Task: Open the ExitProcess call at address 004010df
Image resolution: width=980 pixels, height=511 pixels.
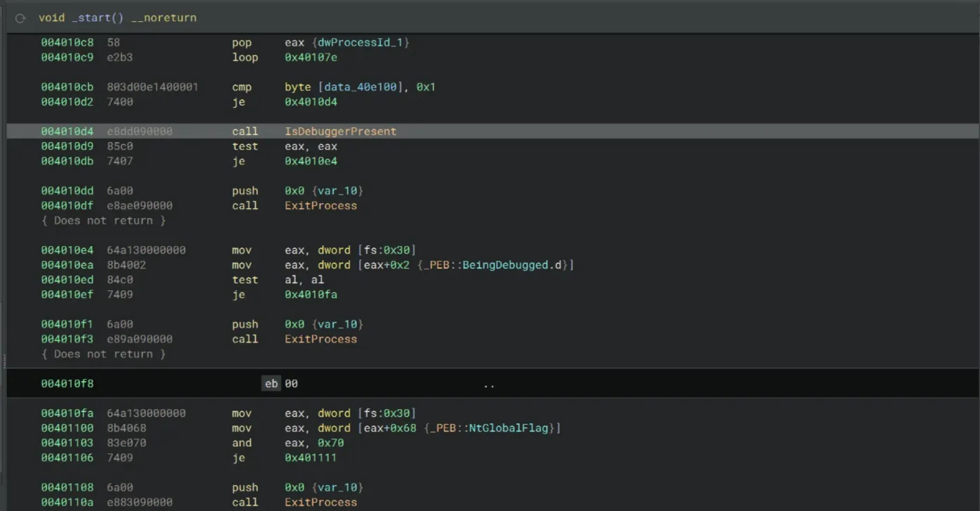Action: (x=320, y=206)
